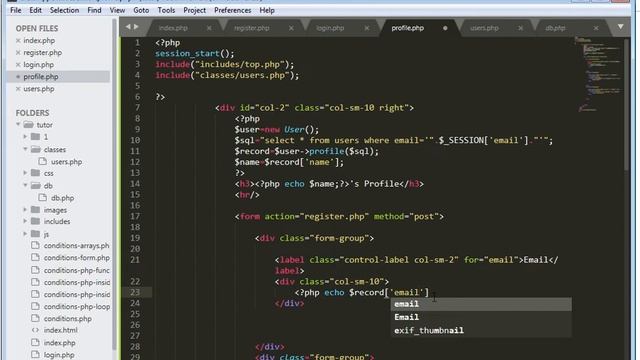Screen dimensions: 640x360
Task: Select profile.php under Open Files
Action: [41, 77]
